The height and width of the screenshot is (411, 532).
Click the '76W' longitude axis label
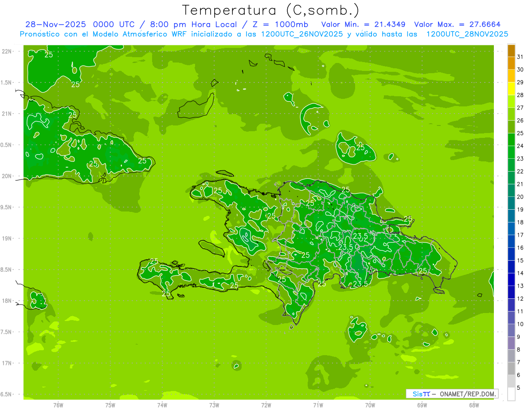click(58, 405)
